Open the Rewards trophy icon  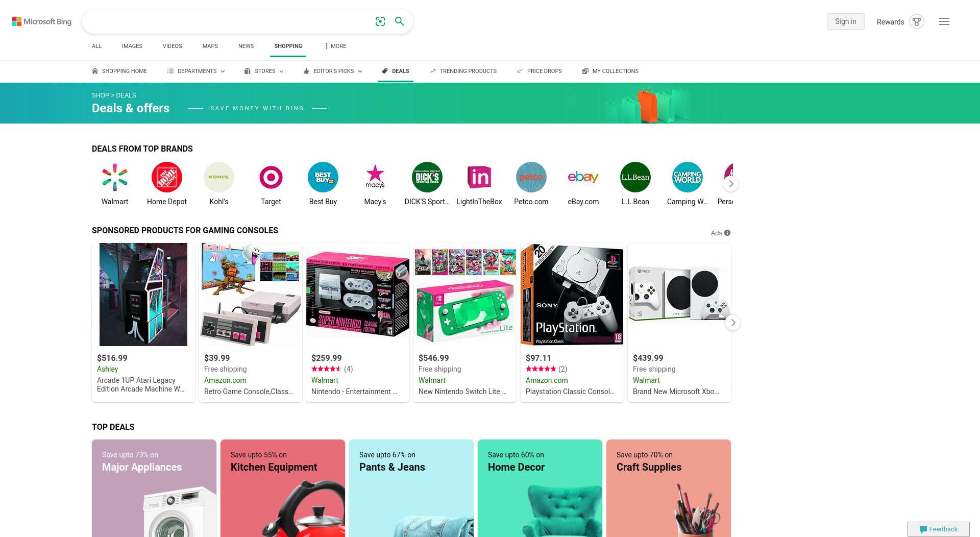pyautogui.click(x=917, y=21)
